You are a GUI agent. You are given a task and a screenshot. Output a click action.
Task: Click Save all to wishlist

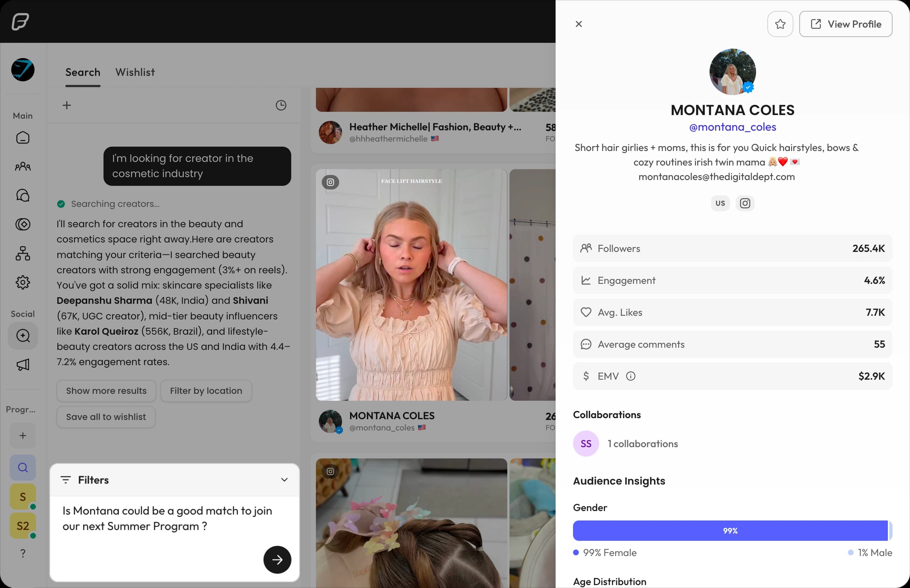click(x=106, y=417)
